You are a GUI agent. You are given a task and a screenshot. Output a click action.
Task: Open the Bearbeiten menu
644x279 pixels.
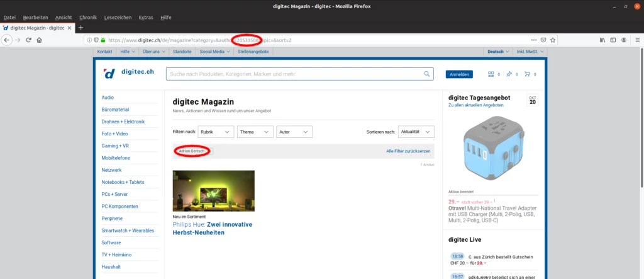[35, 17]
